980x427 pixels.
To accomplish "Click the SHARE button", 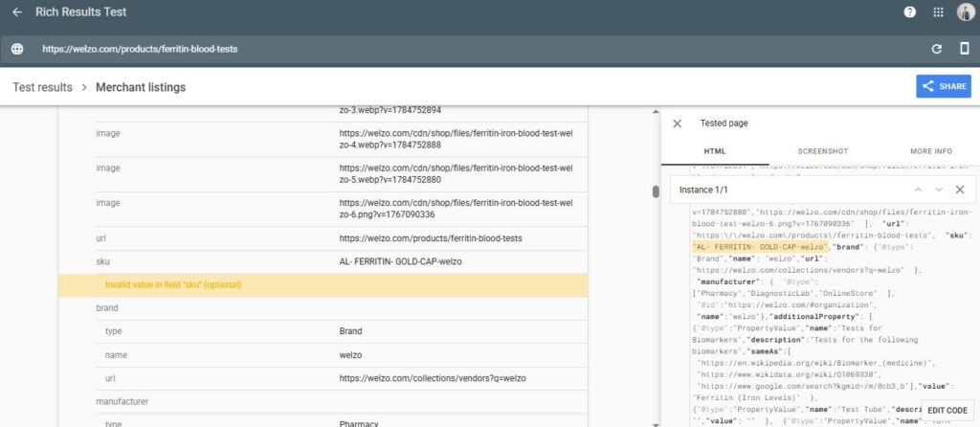I will click(x=944, y=86).
